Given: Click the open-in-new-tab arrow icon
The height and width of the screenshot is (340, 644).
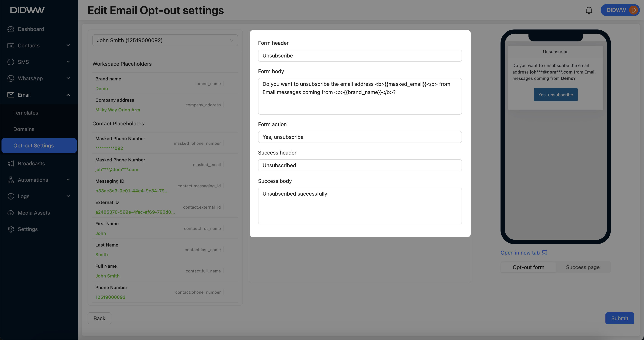Looking at the screenshot, I should click(544, 253).
